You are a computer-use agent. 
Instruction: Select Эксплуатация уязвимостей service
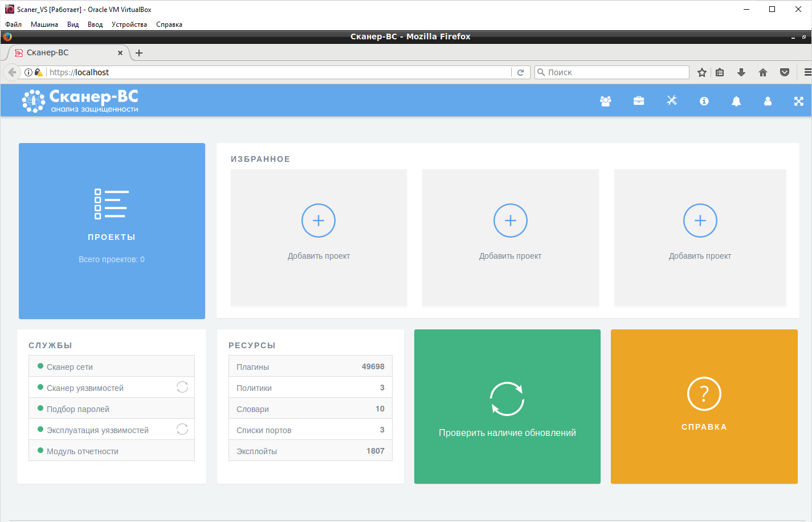[x=112, y=430]
